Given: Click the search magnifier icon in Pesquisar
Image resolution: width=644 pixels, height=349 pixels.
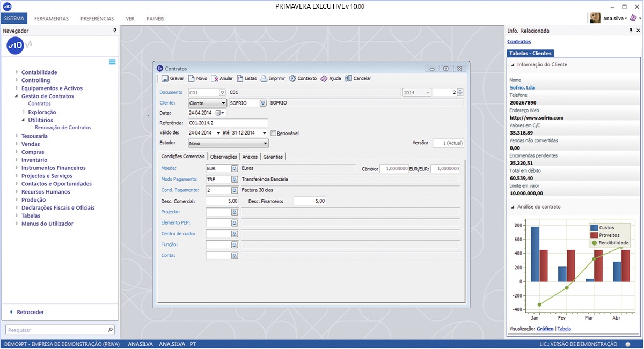Looking at the screenshot, I should click(111, 329).
